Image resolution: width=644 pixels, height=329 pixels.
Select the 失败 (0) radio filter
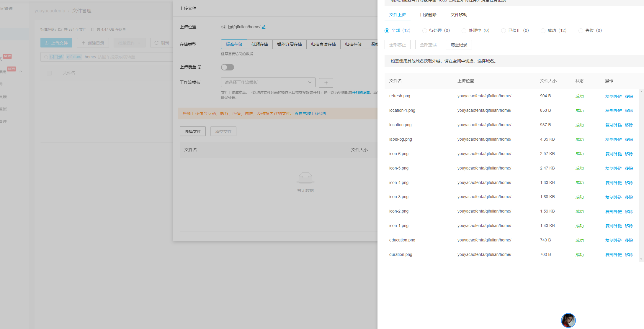coord(581,31)
